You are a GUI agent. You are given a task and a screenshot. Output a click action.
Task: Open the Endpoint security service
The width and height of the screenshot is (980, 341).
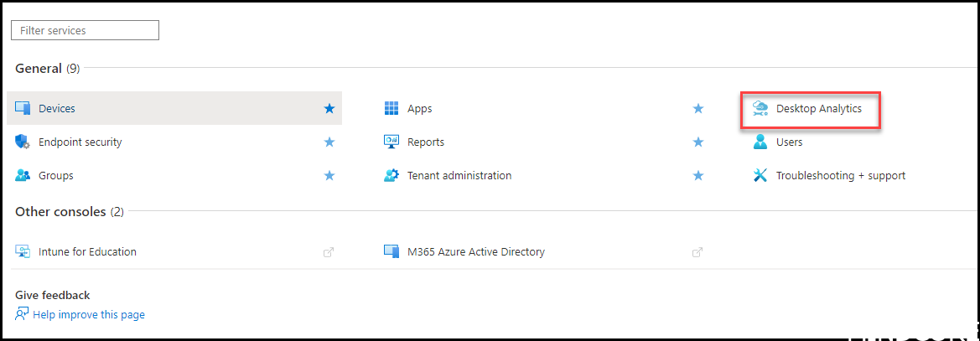click(x=80, y=142)
